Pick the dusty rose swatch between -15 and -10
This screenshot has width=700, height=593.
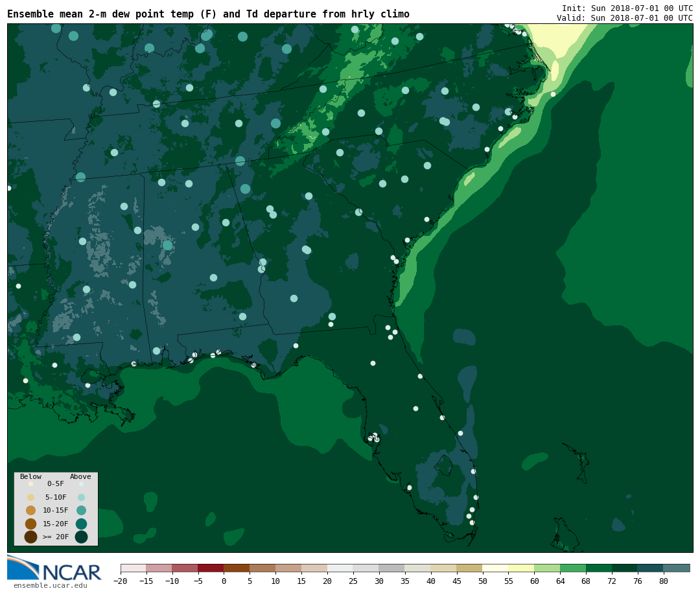tap(159, 568)
